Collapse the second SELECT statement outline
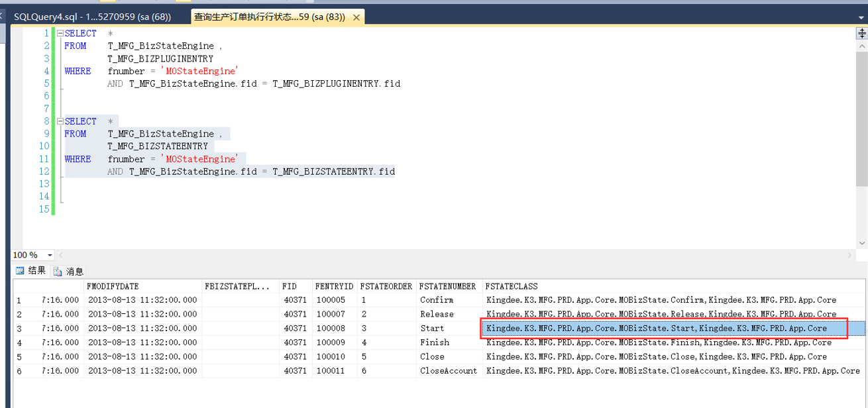The height and width of the screenshot is (408, 868). click(60, 121)
